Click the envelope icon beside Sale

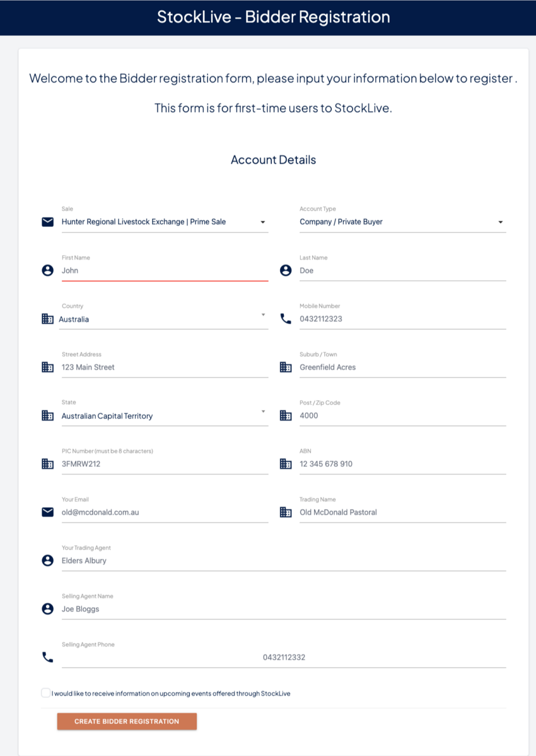pos(47,222)
